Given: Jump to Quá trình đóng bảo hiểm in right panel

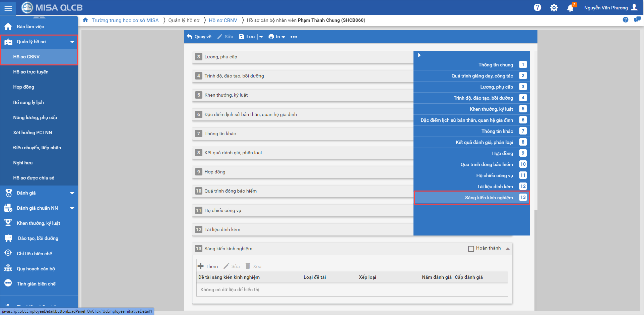Looking at the screenshot, I should point(487,164).
